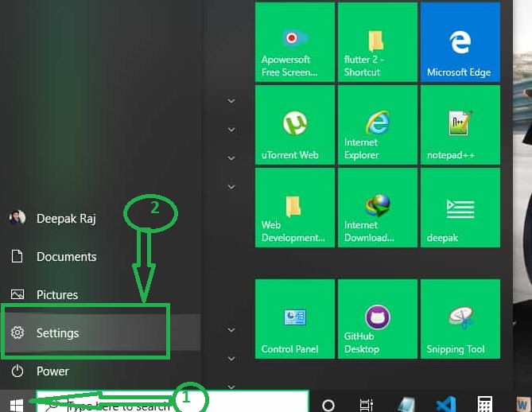Expand the chevron beside the Control Panel tile
The width and height of the screenshot is (532, 412).
[231, 329]
